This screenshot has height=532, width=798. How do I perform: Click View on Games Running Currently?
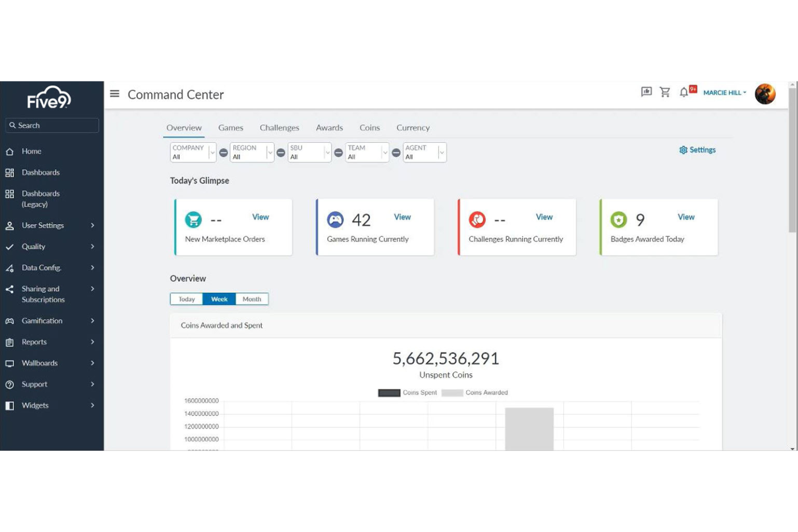tap(402, 217)
